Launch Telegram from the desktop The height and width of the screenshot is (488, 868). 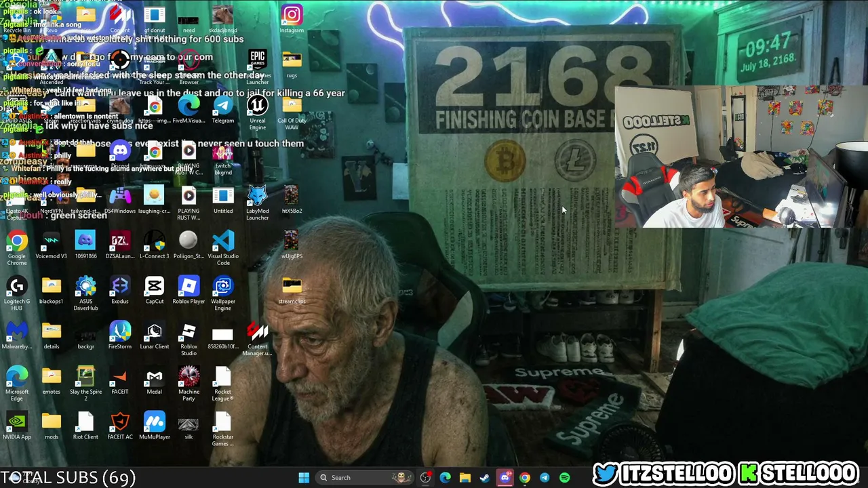point(223,110)
